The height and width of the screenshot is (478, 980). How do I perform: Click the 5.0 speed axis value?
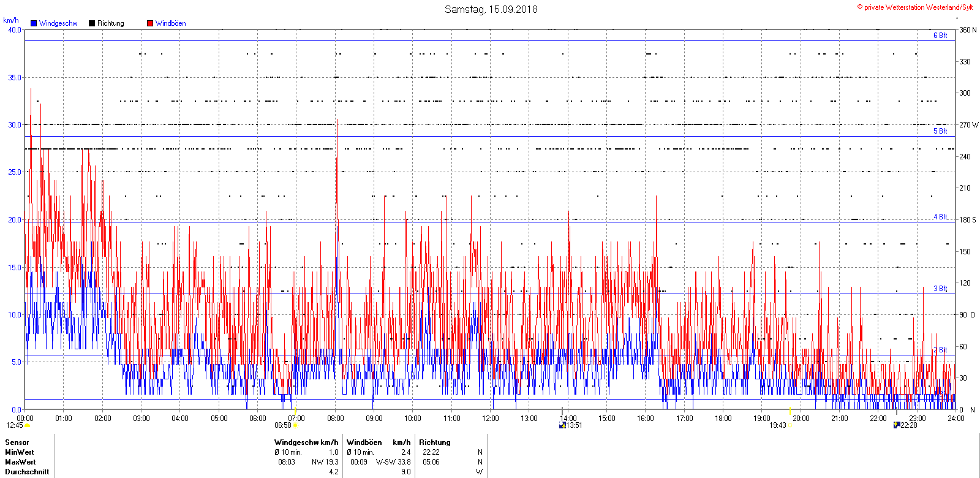point(17,362)
